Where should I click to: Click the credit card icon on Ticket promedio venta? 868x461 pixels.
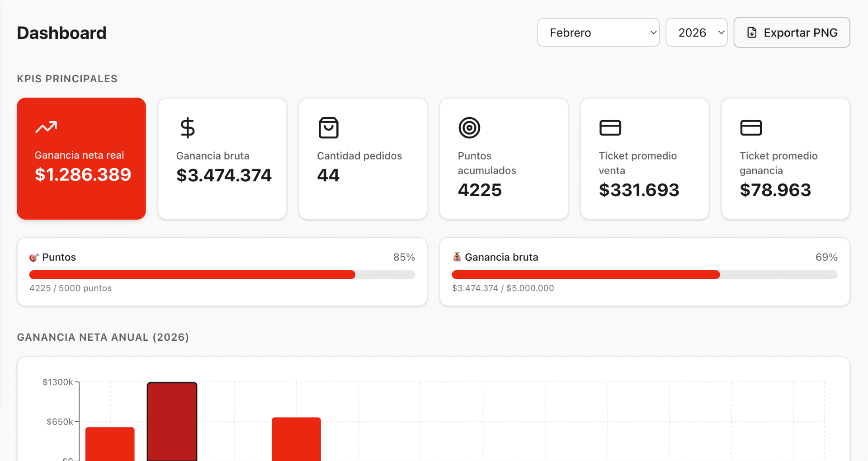610,128
